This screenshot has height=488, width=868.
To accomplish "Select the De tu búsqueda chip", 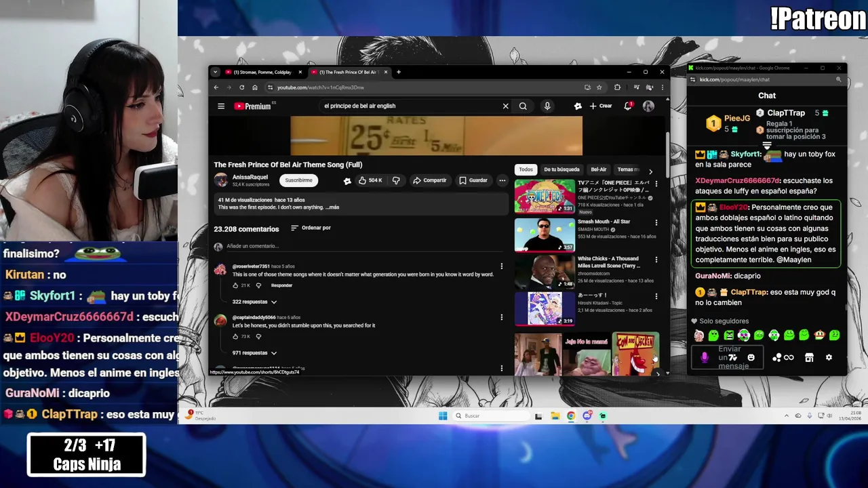I will [561, 169].
